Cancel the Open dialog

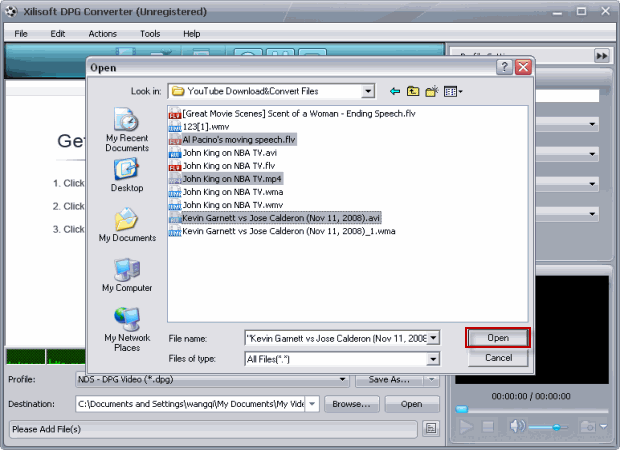click(498, 358)
